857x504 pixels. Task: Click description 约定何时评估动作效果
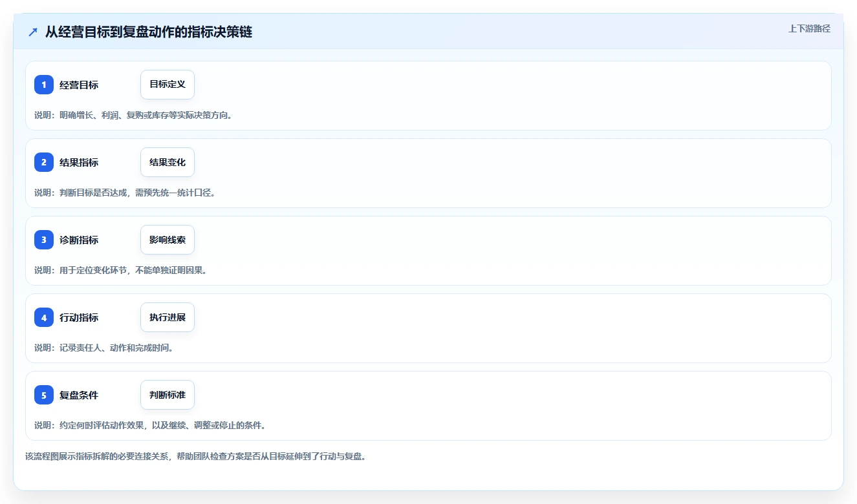pyautogui.click(x=150, y=425)
